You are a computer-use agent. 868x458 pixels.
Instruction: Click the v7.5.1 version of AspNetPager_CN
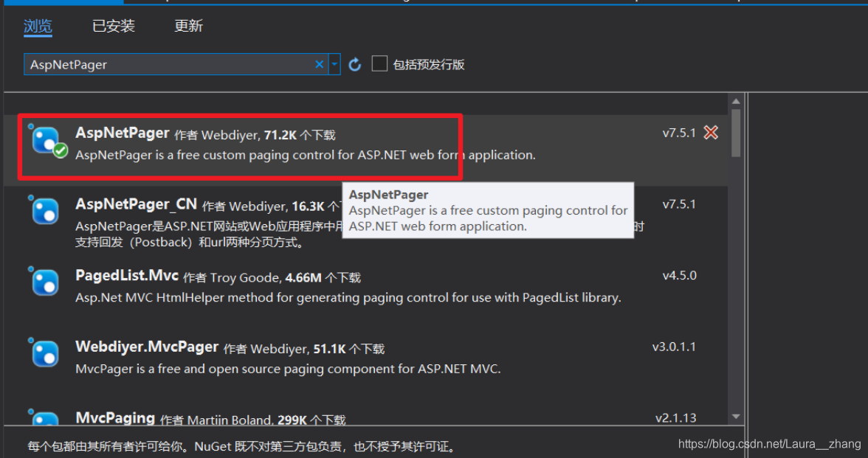click(679, 204)
